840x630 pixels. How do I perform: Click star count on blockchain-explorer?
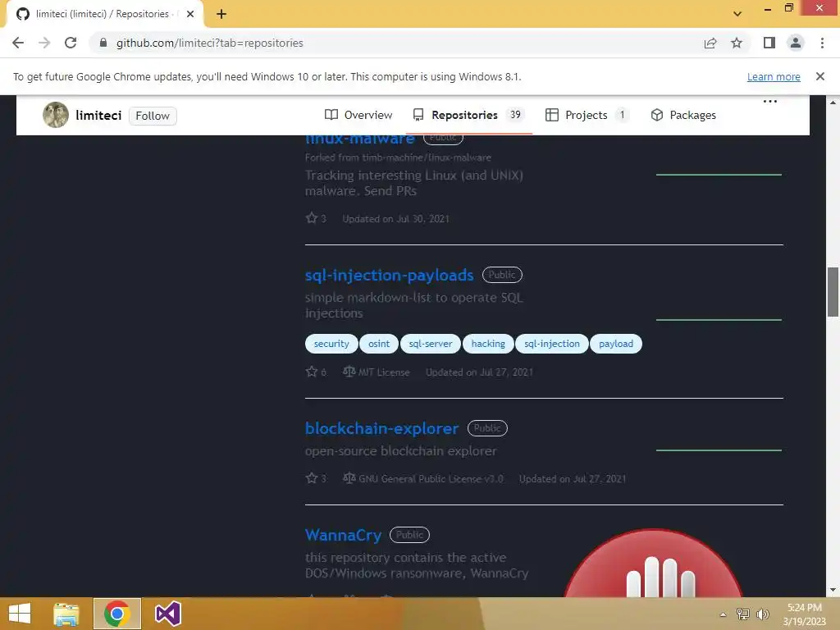pos(316,478)
